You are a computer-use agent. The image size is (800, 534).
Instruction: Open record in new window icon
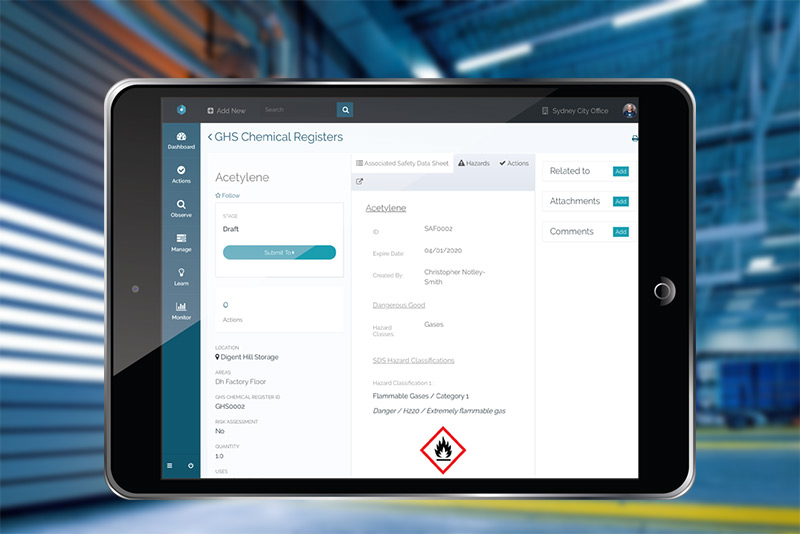pyautogui.click(x=360, y=182)
